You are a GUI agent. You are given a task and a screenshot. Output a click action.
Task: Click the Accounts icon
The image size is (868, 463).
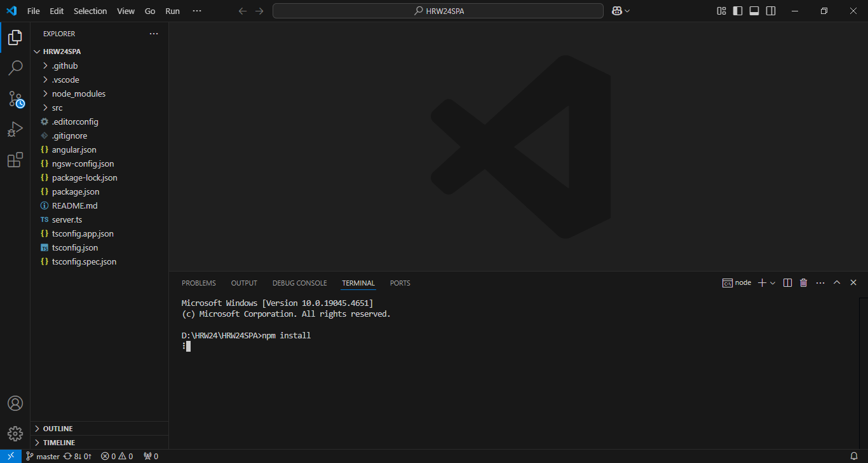tap(15, 403)
